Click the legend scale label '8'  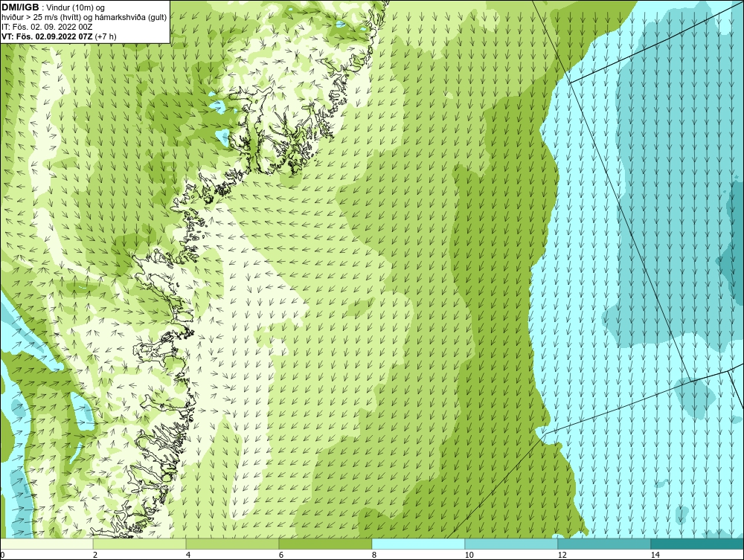374,555
